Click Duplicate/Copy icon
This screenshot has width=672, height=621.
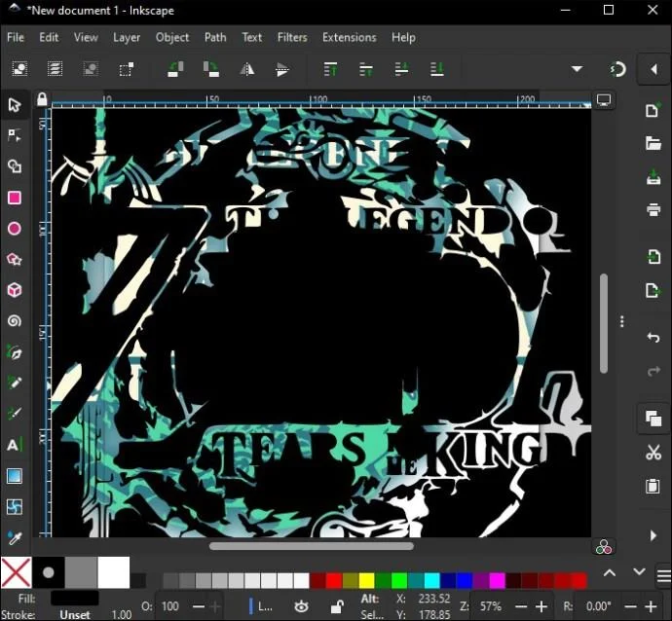coord(653,419)
